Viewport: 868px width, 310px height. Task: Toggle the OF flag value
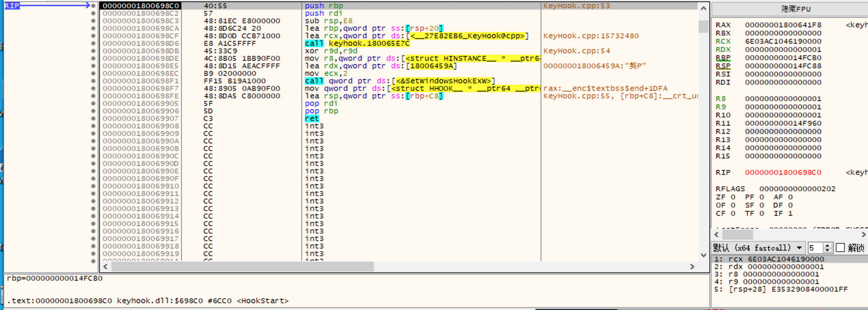(733, 205)
